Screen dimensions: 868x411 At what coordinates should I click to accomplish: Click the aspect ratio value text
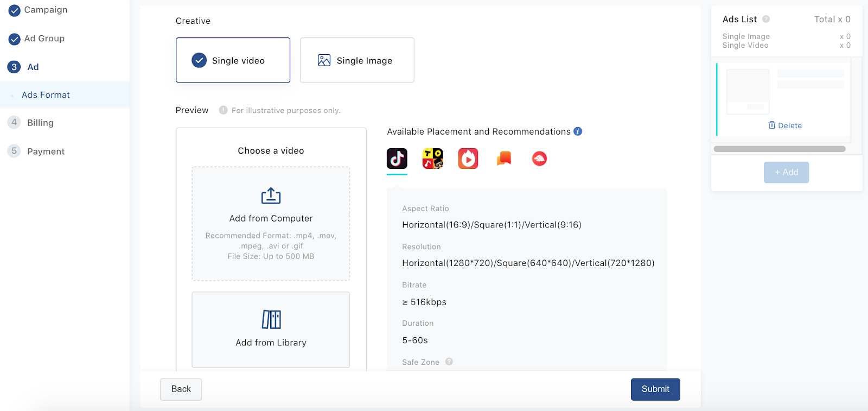[x=492, y=225]
